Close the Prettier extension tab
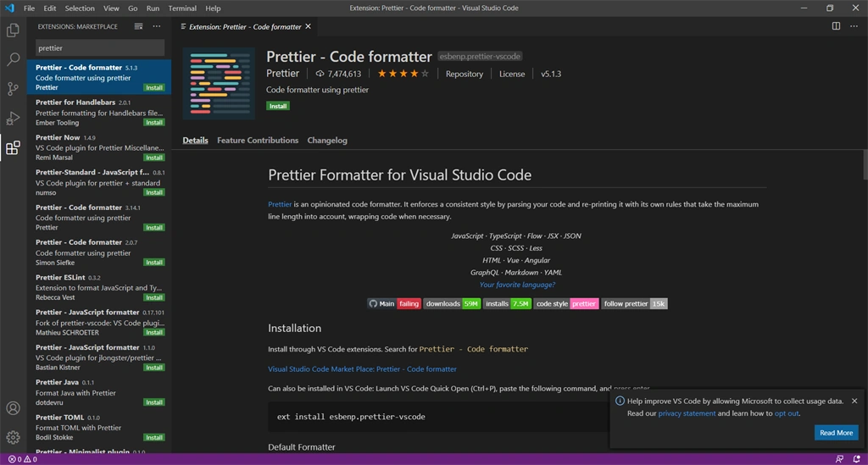The width and height of the screenshot is (868, 465). click(309, 26)
